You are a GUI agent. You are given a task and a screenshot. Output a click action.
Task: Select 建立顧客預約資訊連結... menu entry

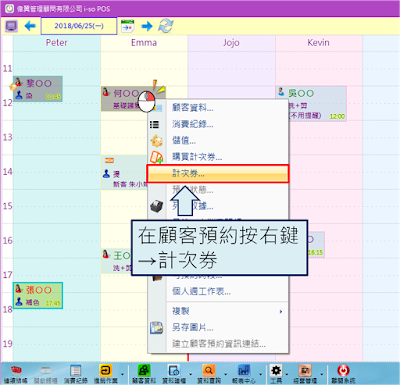click(x=218, y=344)
